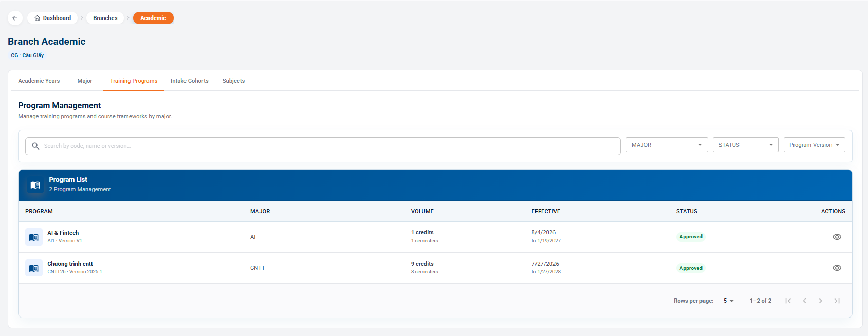
Task: Click the Program List book icon
Action: pyautogui.click(x=35, y=185)
